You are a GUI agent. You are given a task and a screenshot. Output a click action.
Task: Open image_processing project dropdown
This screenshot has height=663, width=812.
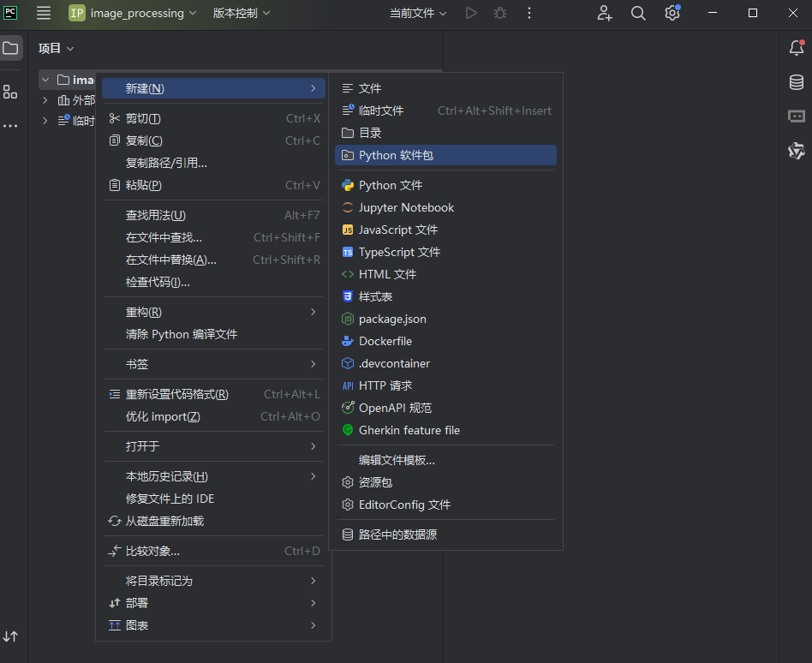click(x=133, y=13)
